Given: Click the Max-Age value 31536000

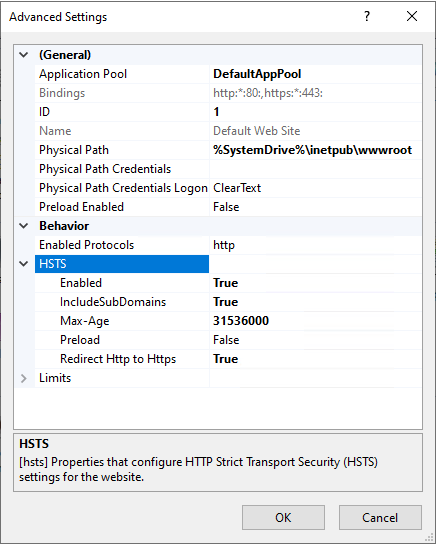Looking at the screenshot, I should 241,321.
